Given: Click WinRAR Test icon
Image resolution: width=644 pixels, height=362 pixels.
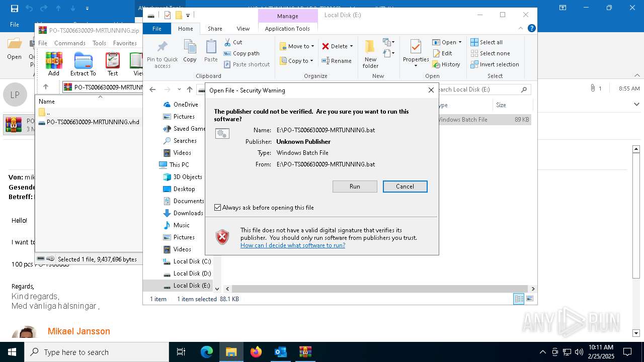Looking at the screenshot, I should 113,64.
